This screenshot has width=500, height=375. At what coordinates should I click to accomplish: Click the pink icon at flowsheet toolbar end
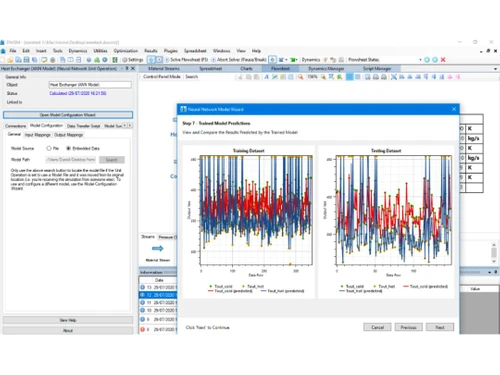[458, 77]
